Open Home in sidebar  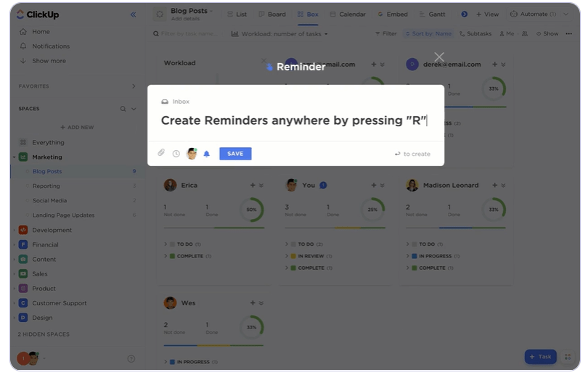pos(41,32)
